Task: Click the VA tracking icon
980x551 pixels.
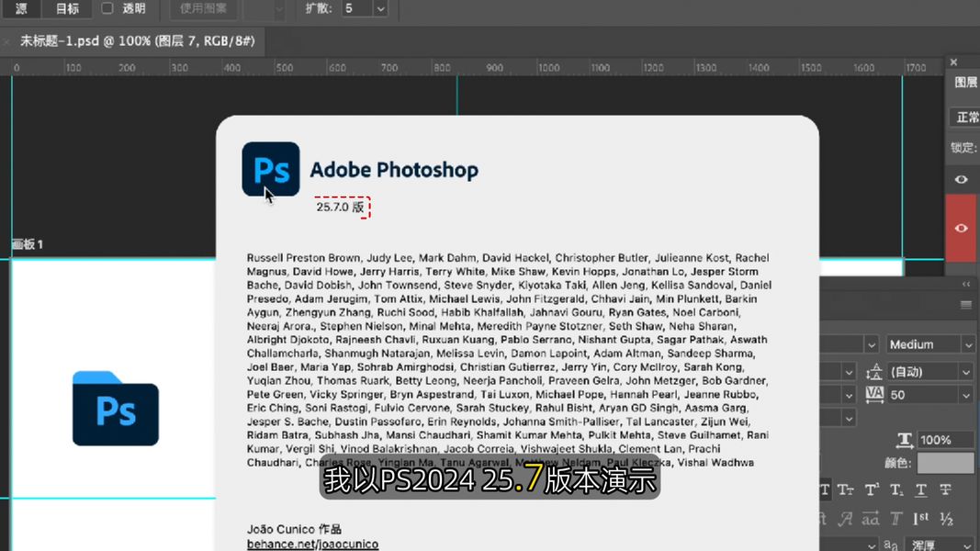Action: tap(874, 394)
